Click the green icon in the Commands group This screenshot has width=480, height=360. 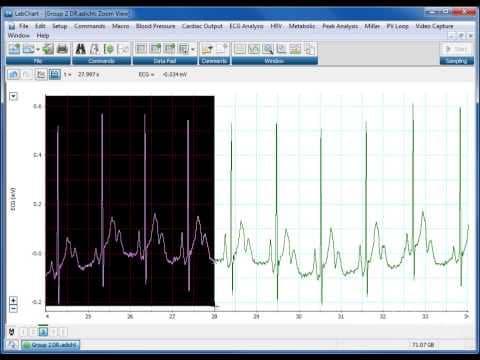(x=109, y=49)
